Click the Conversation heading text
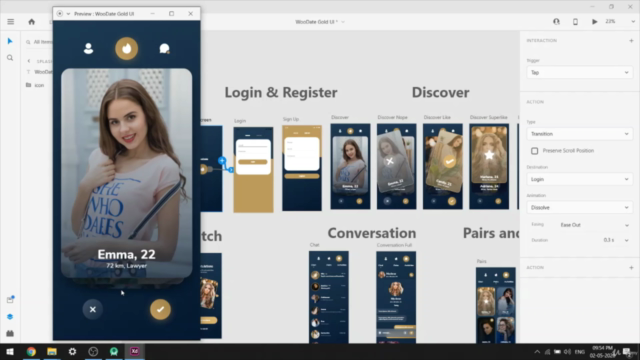 click(x=372, y=233)
